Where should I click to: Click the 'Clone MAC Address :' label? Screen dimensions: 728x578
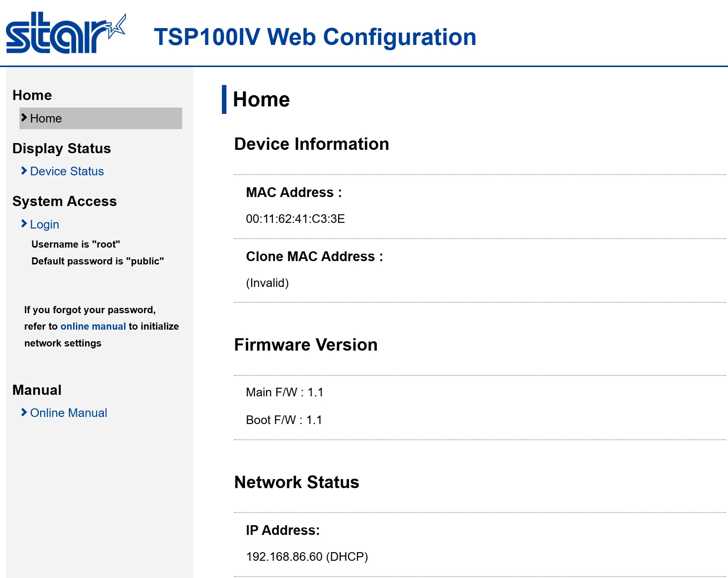point(315,256)
